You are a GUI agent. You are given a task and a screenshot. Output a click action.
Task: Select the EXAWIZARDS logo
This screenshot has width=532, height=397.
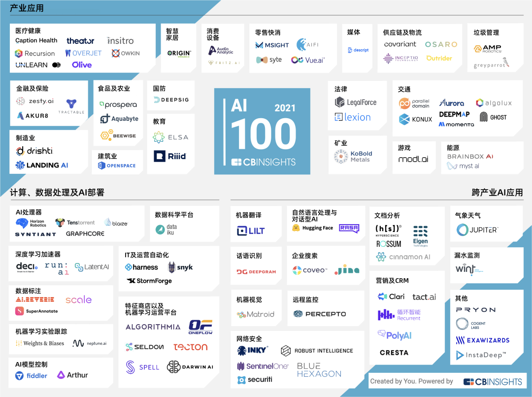pyautogui.click(x=482, y=340)
